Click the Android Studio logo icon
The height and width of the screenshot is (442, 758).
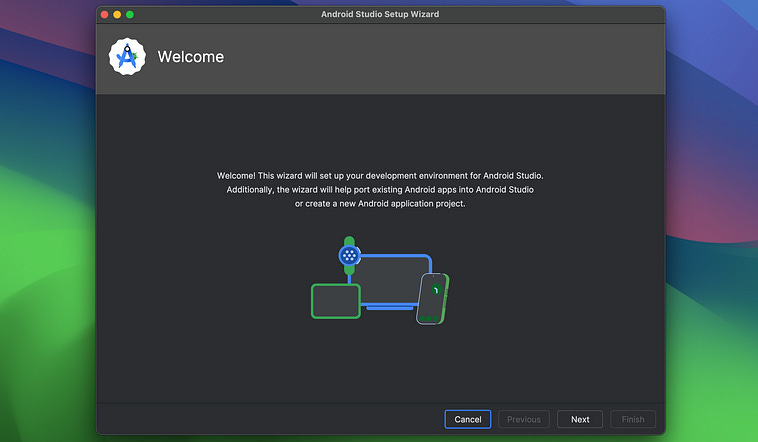click(127, 57)
